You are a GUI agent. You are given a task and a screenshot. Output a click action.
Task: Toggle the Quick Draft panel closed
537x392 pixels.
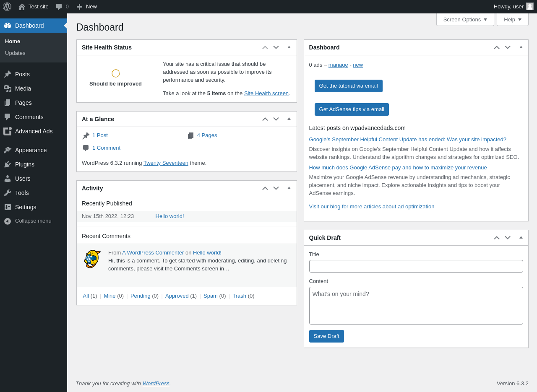(521, 238)
